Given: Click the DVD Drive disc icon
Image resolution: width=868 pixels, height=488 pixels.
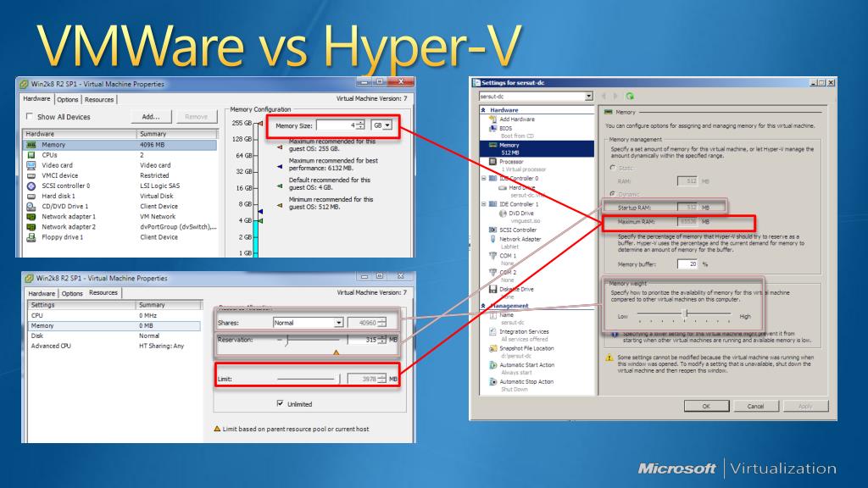Looking at the screenshot, I should pos(503,213).
